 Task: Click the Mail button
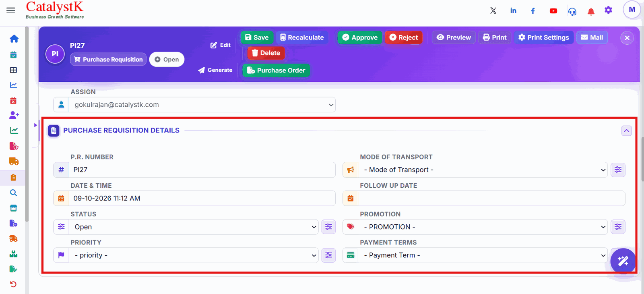(592, 37)
